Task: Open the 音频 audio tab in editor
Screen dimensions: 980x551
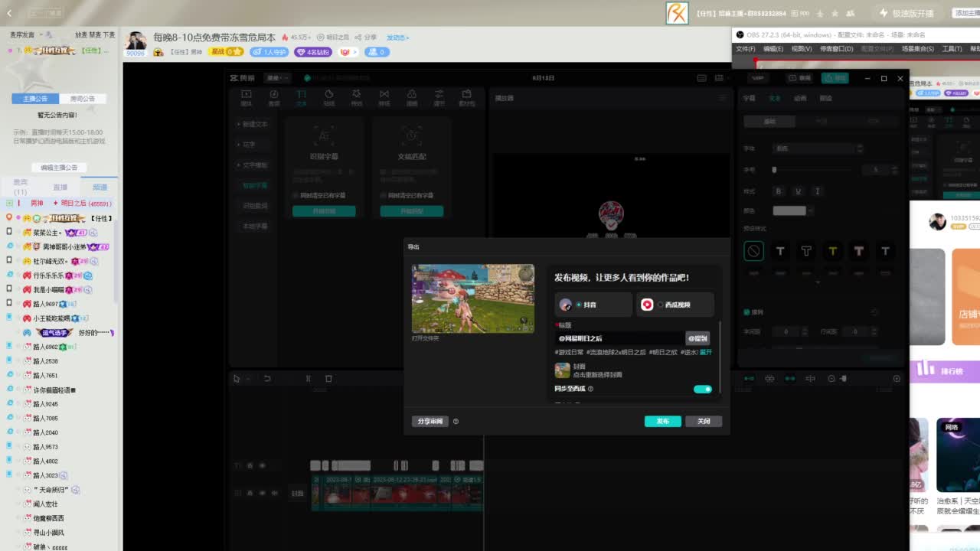Action: (273, 98)
